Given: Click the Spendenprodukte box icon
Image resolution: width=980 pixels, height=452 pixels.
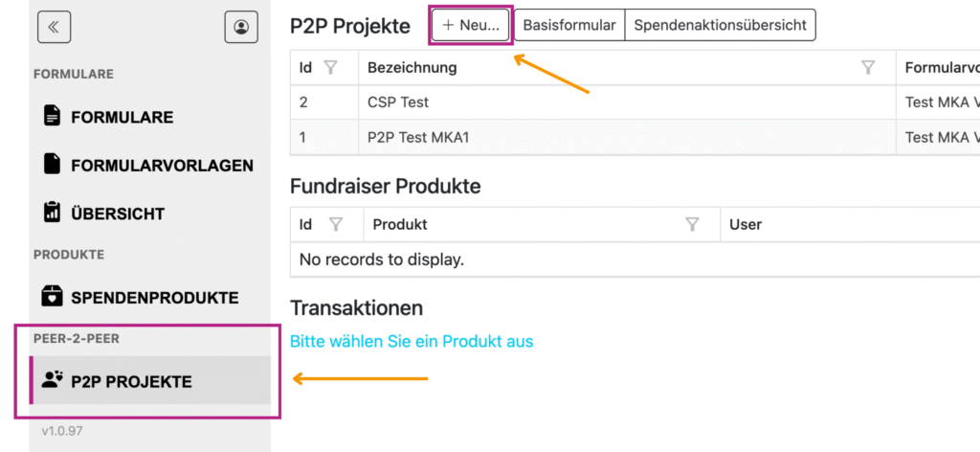Looking at the screenshot, I should coord(52,297).
